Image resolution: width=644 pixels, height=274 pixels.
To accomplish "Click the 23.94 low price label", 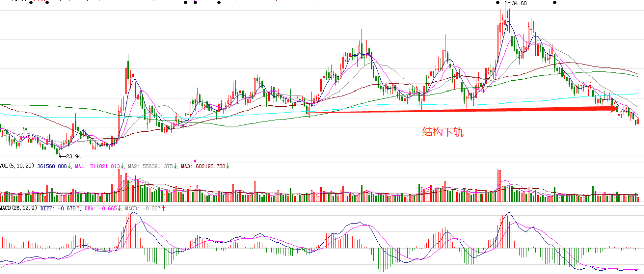I will (x=73, y=156).
